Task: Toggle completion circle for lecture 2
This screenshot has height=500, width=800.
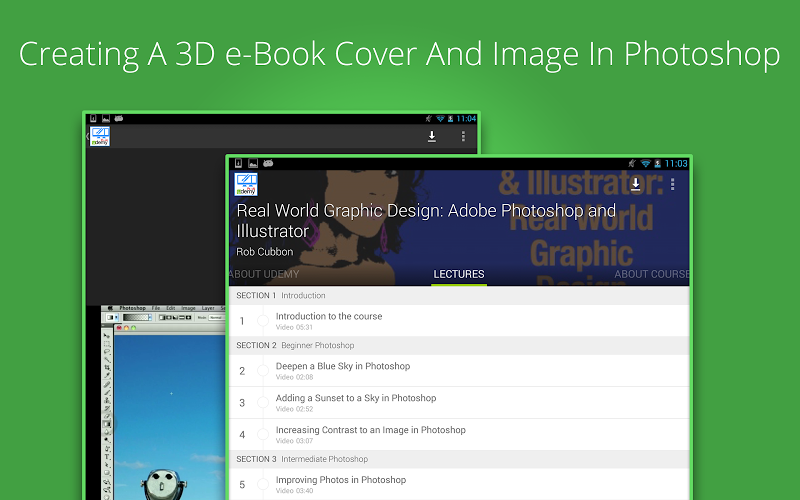Action: pyautogui.click(x=263, y=371)
